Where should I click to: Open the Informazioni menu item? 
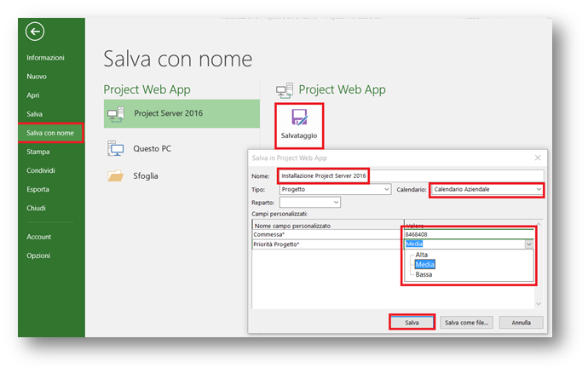point(45,57)
